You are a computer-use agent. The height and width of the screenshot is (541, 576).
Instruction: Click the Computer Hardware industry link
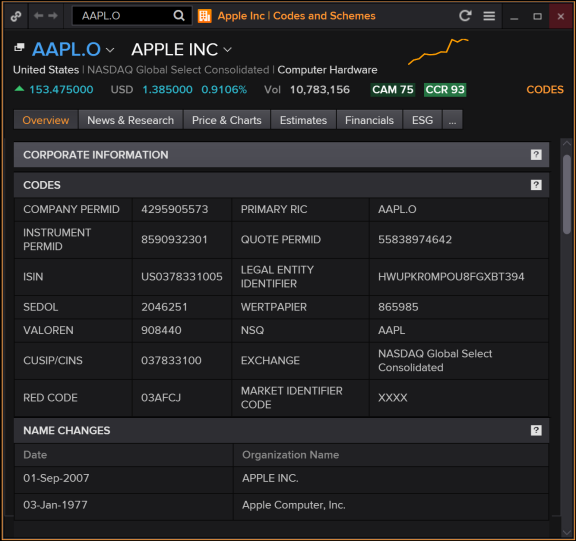327,70
